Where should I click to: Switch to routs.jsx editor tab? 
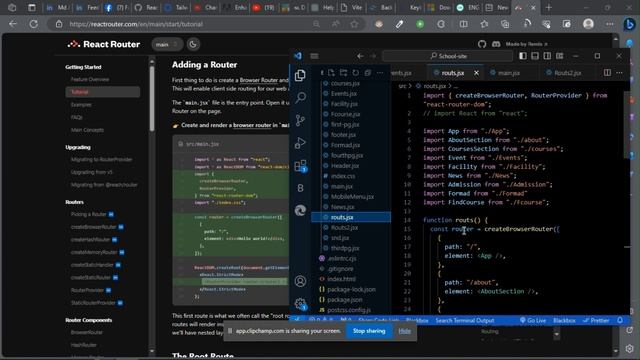pyautogui.click(x=453, y=73)
